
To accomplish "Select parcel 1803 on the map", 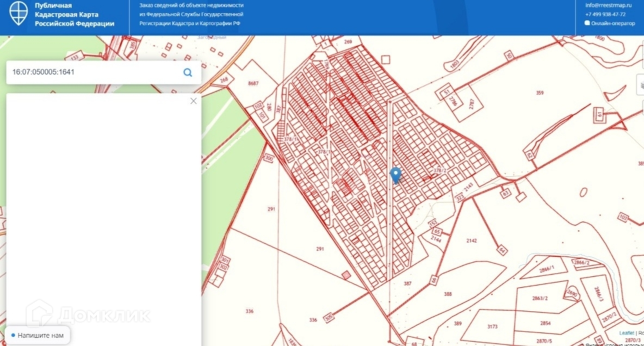I will point(454,65).
